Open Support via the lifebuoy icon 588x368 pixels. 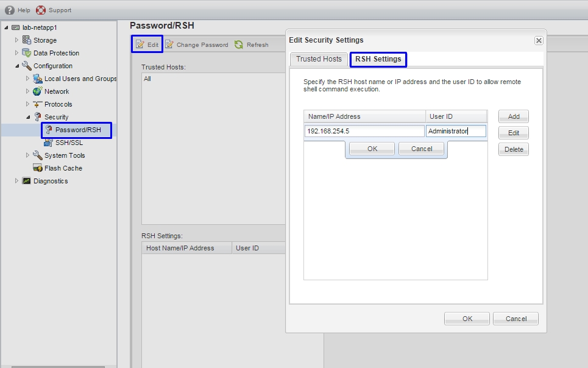[x=41, y=10]
